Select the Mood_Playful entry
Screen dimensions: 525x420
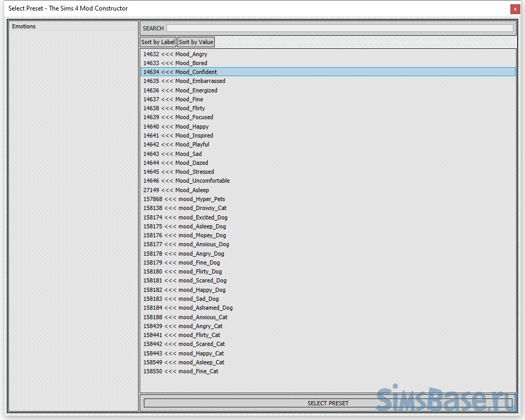pyautogui.click(x=176, y=144)
